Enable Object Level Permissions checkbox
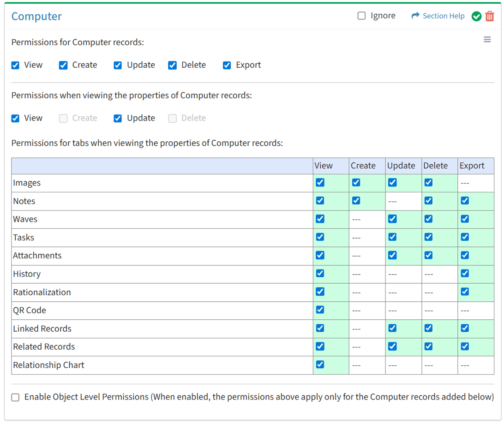The width and height of the screenshot is (504, 424). pyautogui.click(x=15, y=397)
